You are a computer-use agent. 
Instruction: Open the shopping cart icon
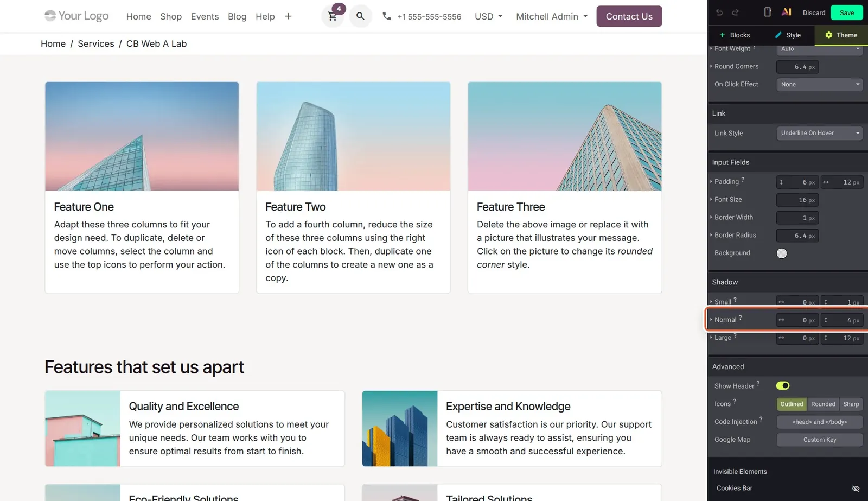point(333,16)
